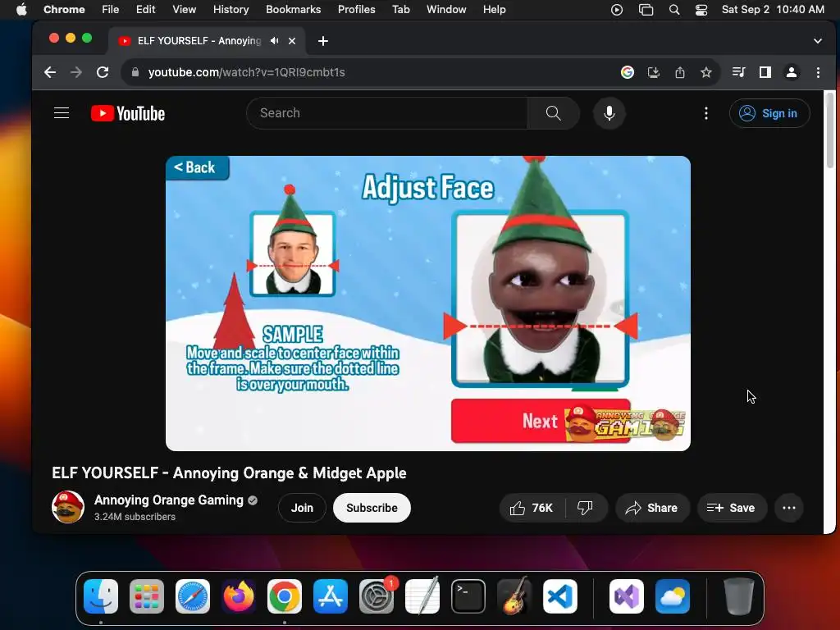Share this page from the address bar
840x630 pixels.
[680, 72]
